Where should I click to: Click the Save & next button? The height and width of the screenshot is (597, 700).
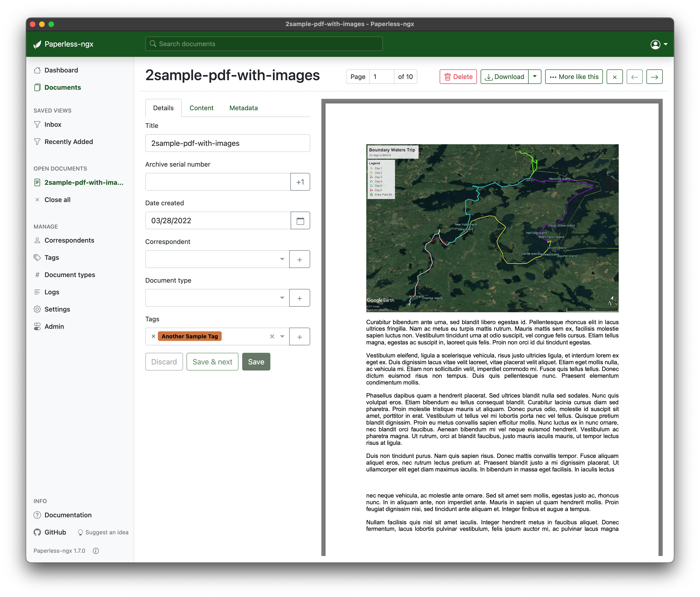point(212,362)
